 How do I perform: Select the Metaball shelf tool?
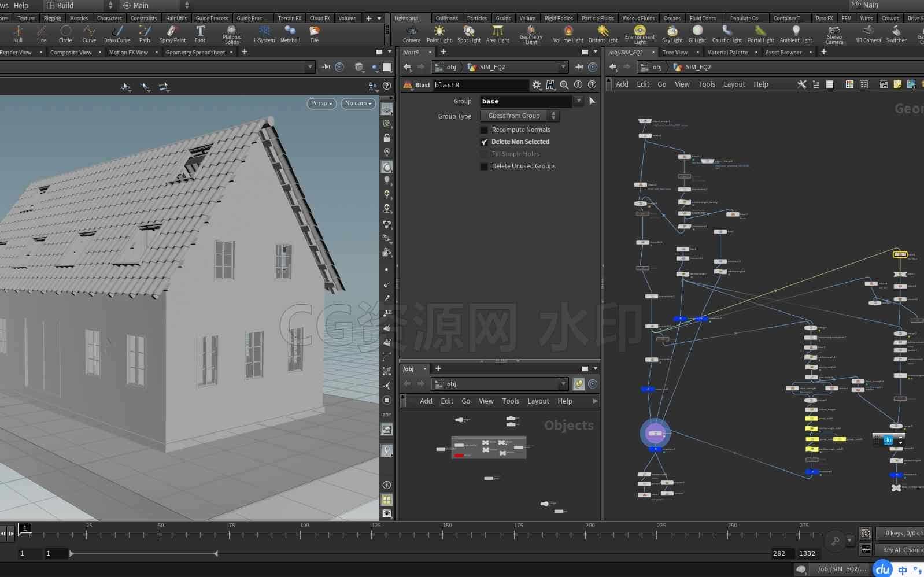290,34
